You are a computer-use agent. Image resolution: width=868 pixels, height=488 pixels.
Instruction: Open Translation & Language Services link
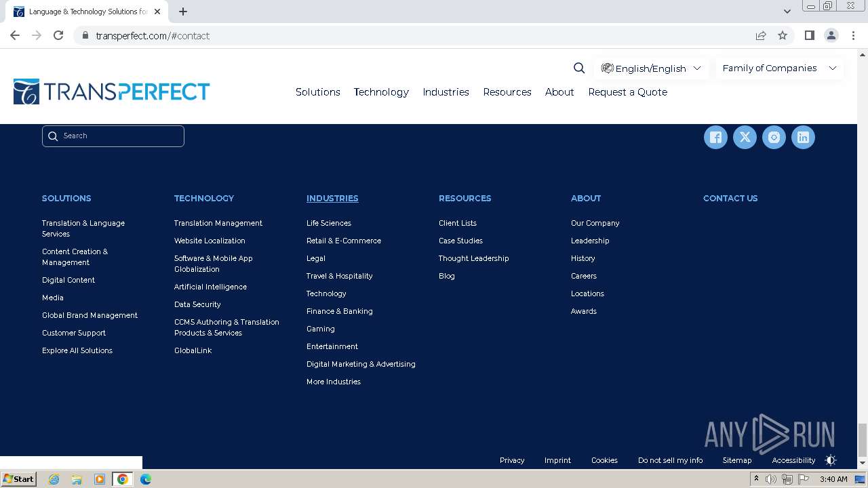pos(83,228)
